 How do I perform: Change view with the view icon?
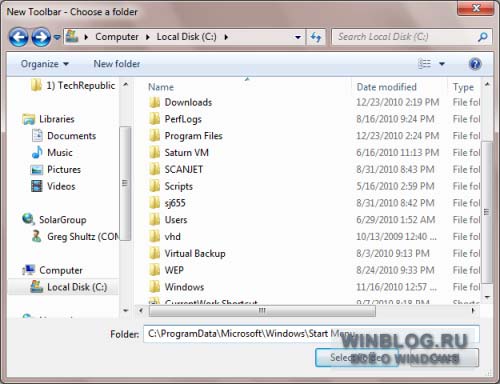coord(424,64)
